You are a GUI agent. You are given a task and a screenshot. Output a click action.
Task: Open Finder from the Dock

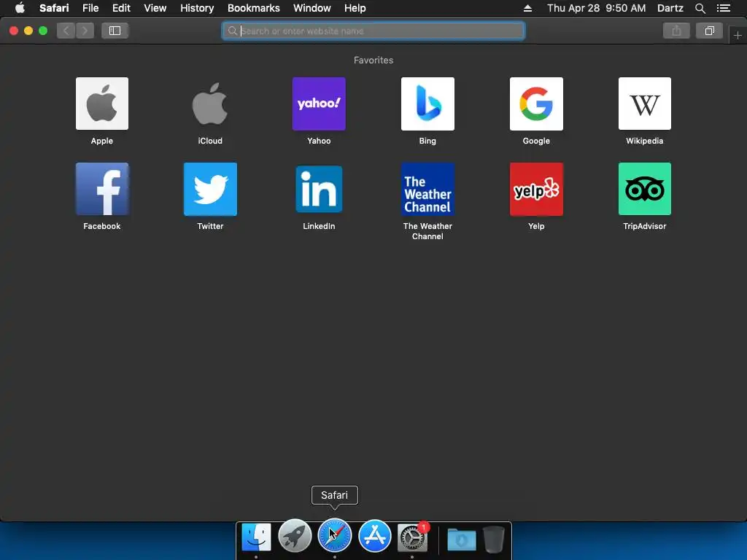(256, 536)
